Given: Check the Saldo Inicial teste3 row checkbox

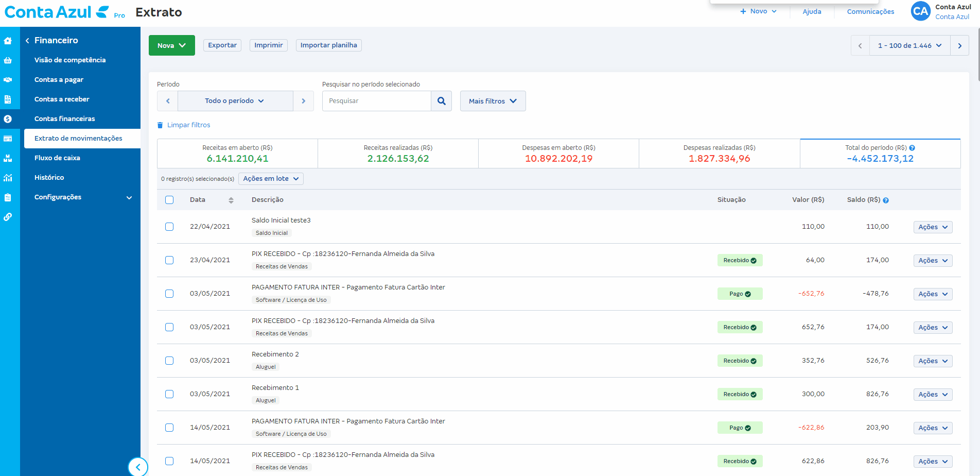Looking at the screenshot, I should 169,227.
